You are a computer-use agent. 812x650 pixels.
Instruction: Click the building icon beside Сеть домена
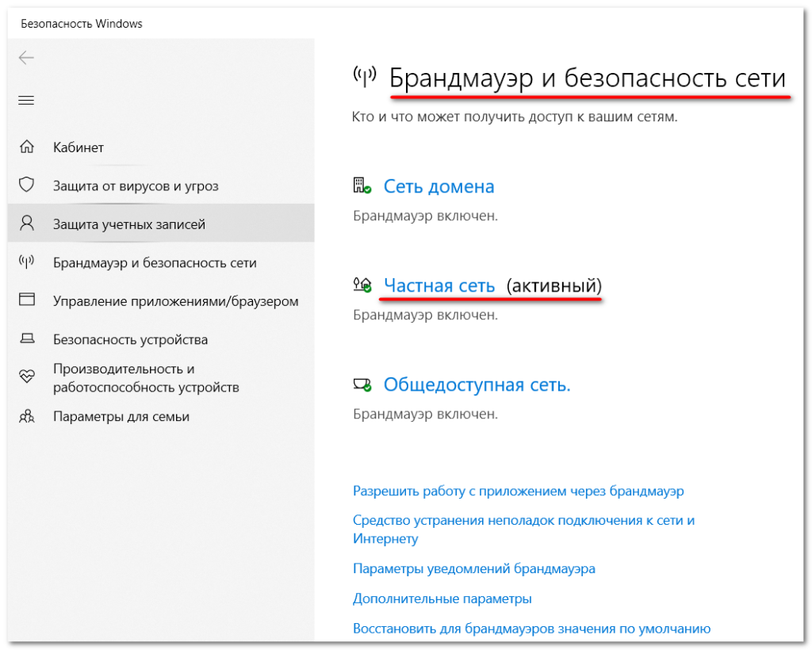362,185
